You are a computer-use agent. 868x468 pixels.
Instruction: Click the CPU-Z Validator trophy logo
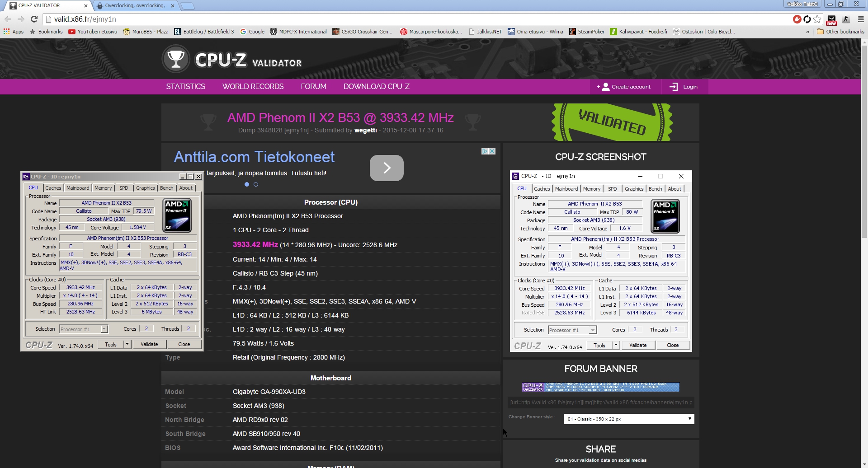176,59
